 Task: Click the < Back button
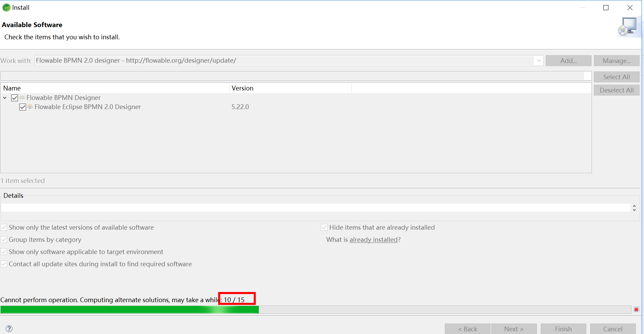(468, 329)
